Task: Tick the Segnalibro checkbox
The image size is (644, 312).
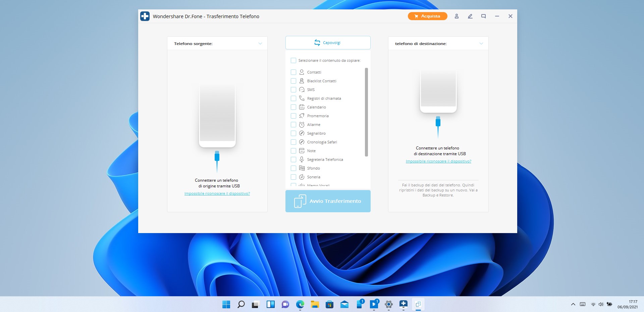Action: click(293, 133)
